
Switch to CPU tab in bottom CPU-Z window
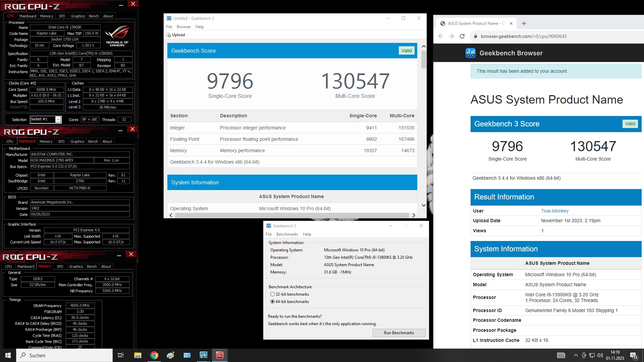tap(8, 266)
